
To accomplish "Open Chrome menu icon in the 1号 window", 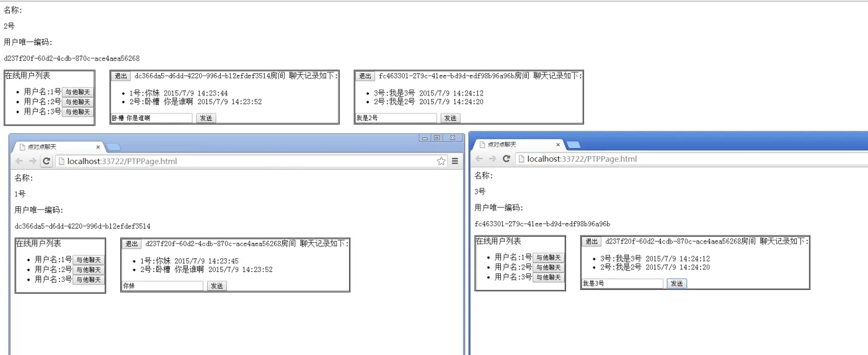I will pos(454,161).
